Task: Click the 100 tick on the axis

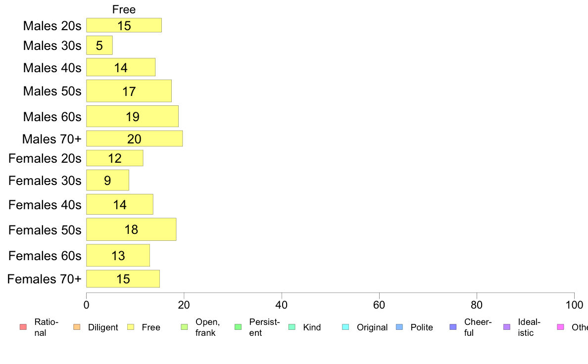Action: click(x=574, y=305)
